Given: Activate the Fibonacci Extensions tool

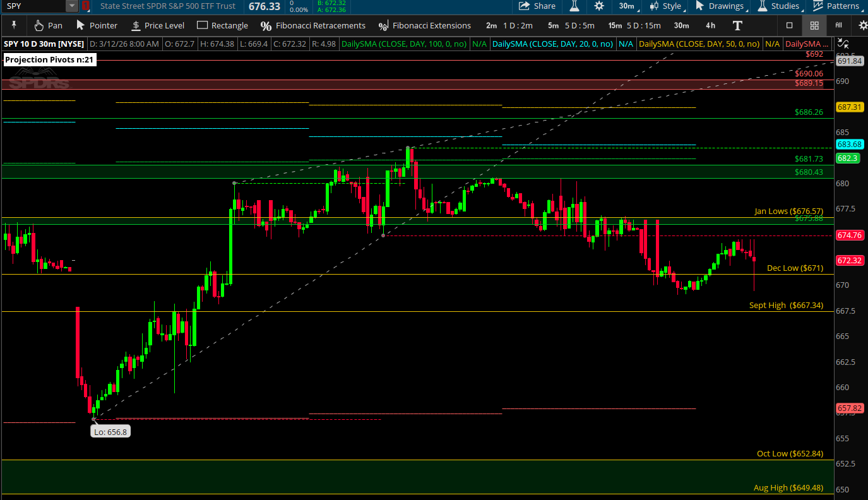Looking at the screenshot, I should click(424, 25).
